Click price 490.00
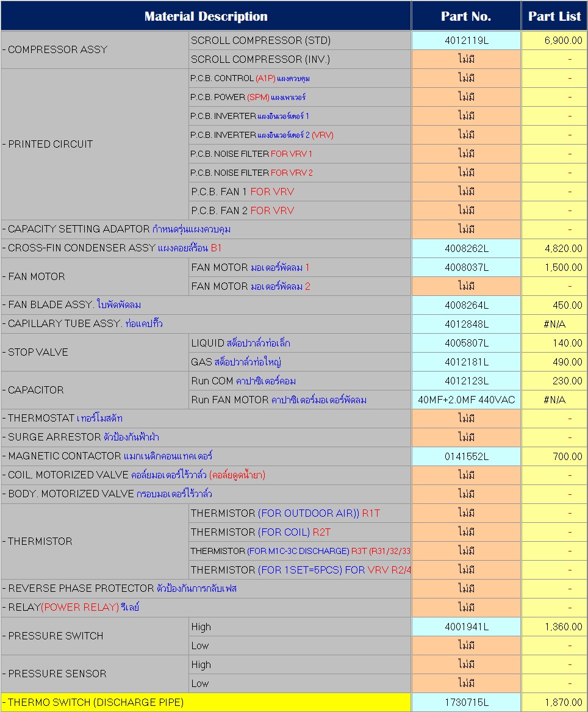Screen dimensions: 588x712 (554, 362)
